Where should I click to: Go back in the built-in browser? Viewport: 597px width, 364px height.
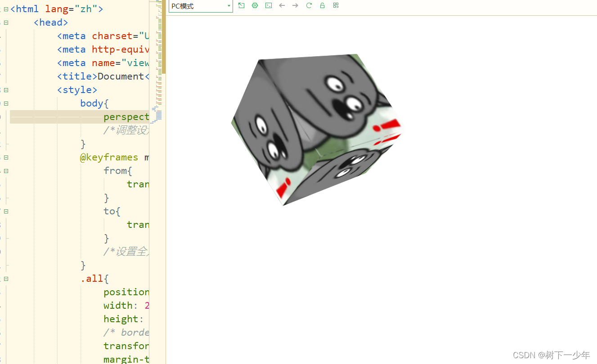[282, 5]
